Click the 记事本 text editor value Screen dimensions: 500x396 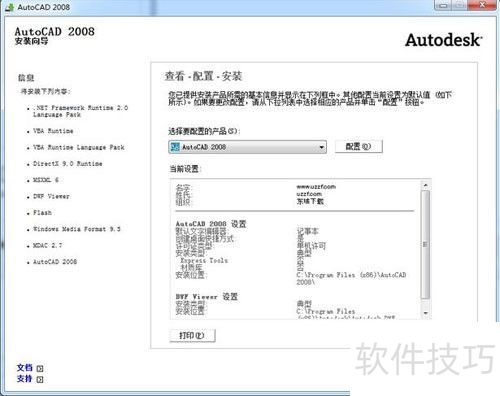pos(308,231)
